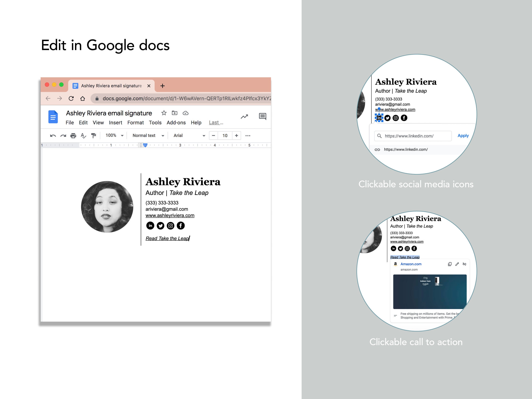Viewport: 532px width, 399px height.
Task: Open the Format menu
Action: tap(135, 123)
